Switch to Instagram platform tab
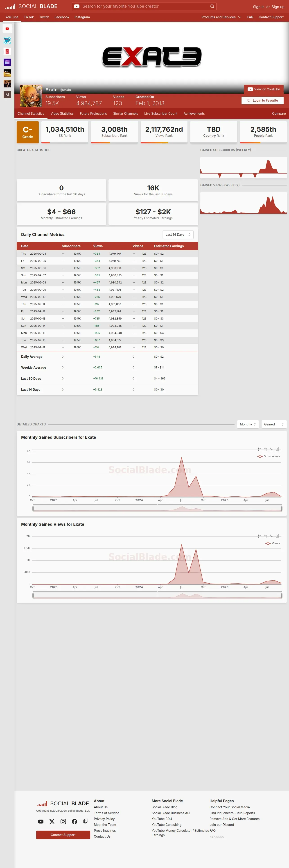289x868 pixels. pyautogui.click(x=82, y=17)
